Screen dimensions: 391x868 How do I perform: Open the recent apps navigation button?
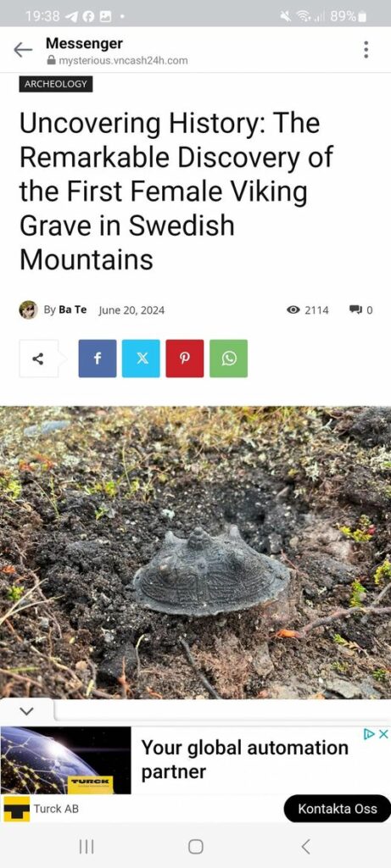(x=86, y=847)
